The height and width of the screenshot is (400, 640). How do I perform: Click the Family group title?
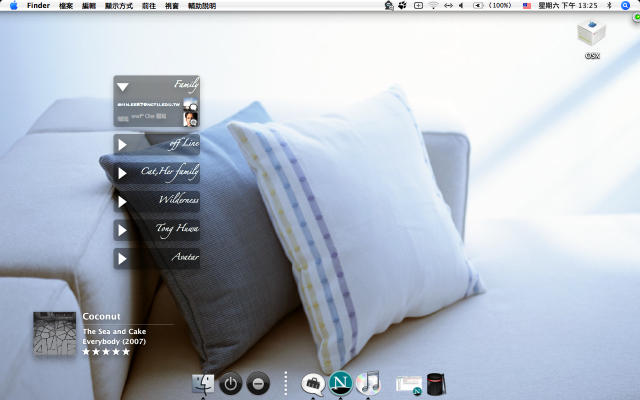pos(186,85)
